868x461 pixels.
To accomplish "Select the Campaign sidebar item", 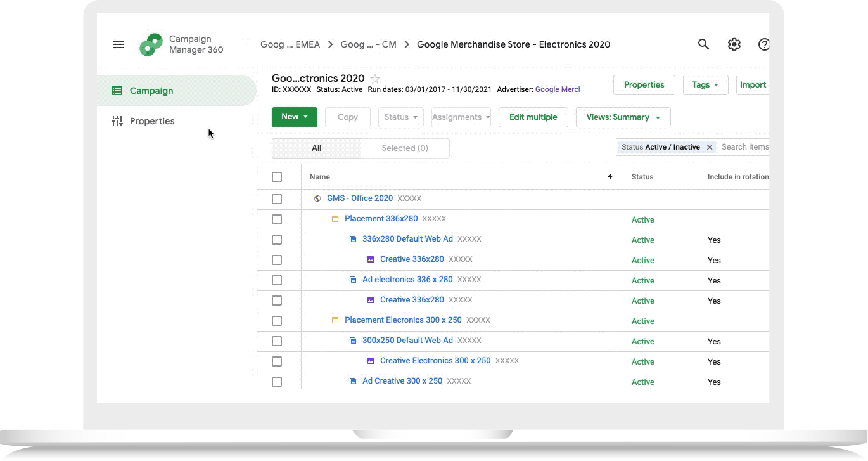I will (177, 91).
